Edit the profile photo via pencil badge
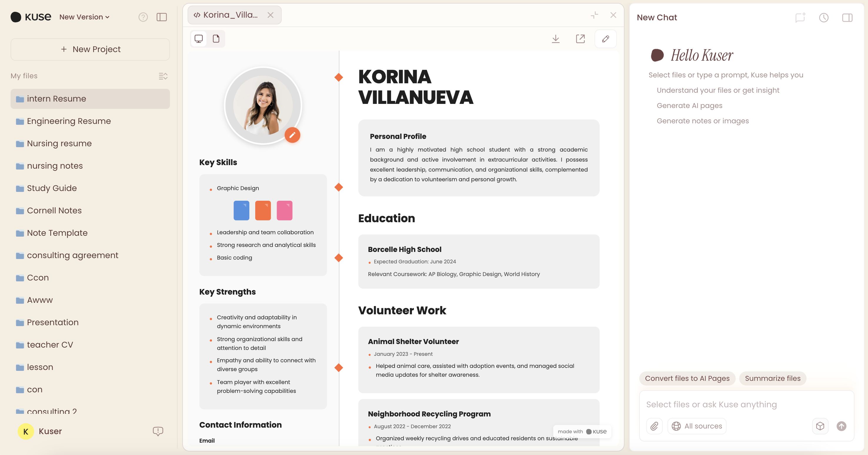This screenshot has height=455, width=868. [293, 135]
